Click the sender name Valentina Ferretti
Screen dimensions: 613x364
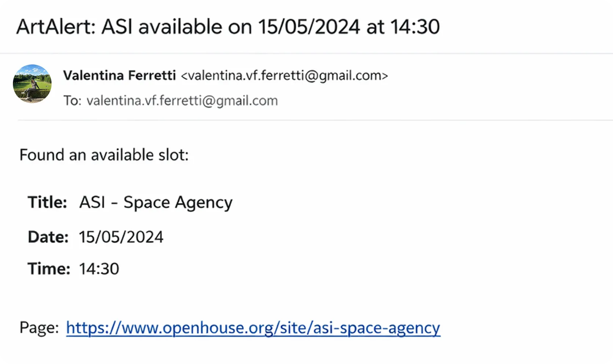(119, 75)
